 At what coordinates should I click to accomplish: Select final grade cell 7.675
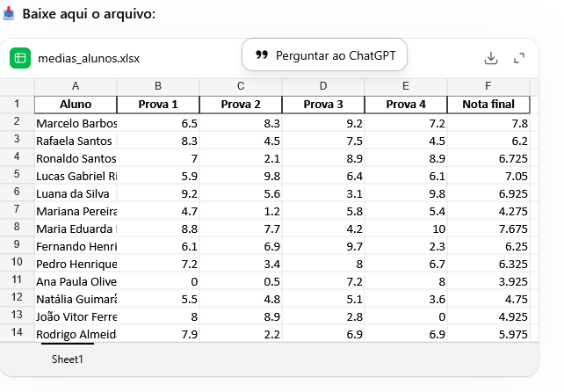[x=488, y=229]
